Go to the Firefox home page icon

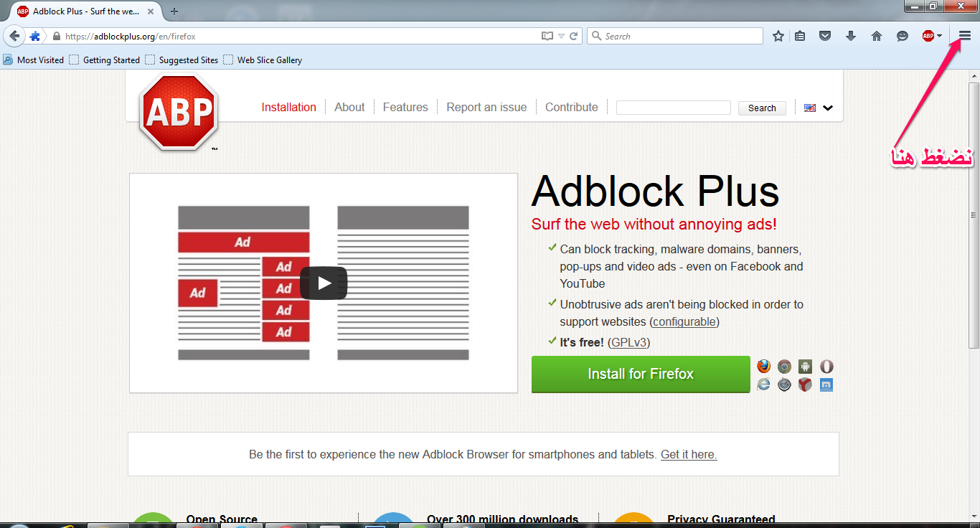click(877, 36)
